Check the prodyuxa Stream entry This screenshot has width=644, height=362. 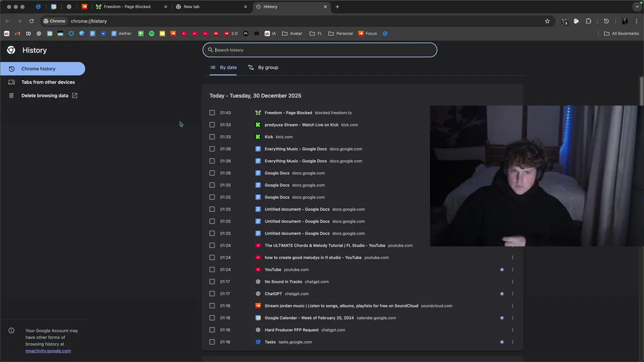[212, 125]
